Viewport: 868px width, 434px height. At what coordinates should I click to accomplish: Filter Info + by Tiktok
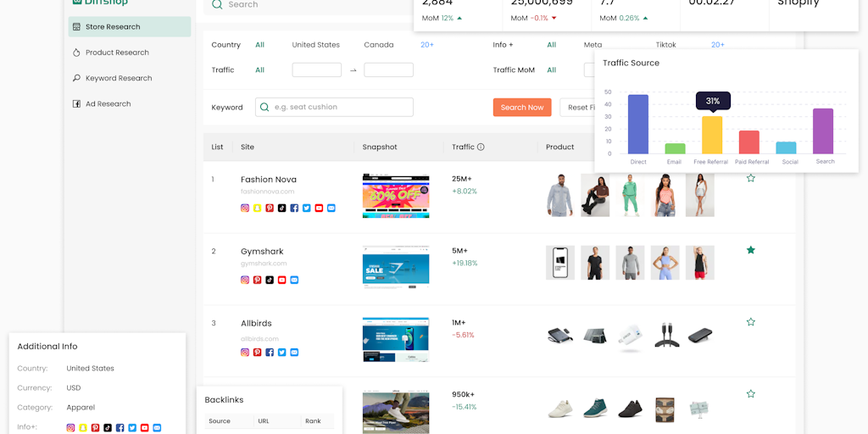point(666,45)
